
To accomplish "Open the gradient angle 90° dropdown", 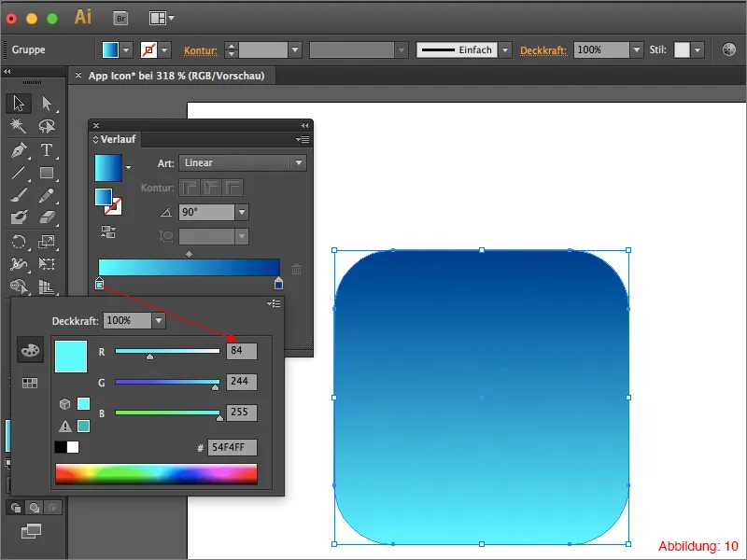I will click(242, 212).
